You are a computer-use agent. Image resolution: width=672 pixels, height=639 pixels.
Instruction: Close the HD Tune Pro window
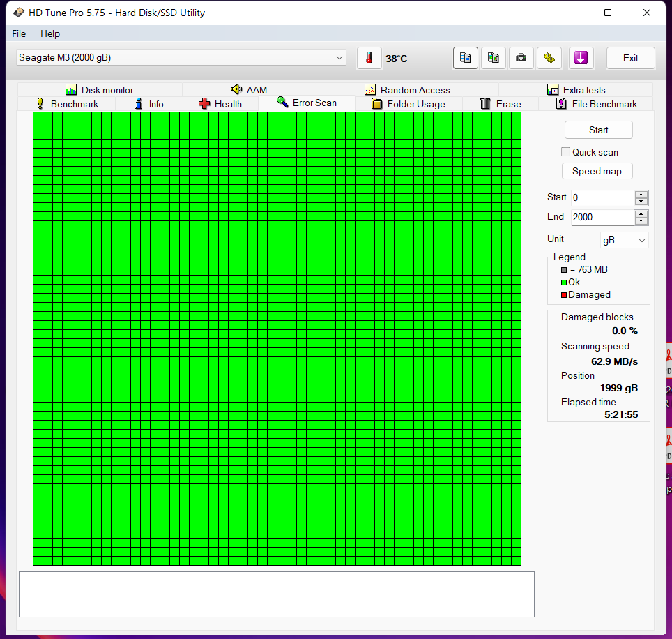pyautogui.click(x=647, y=13)
